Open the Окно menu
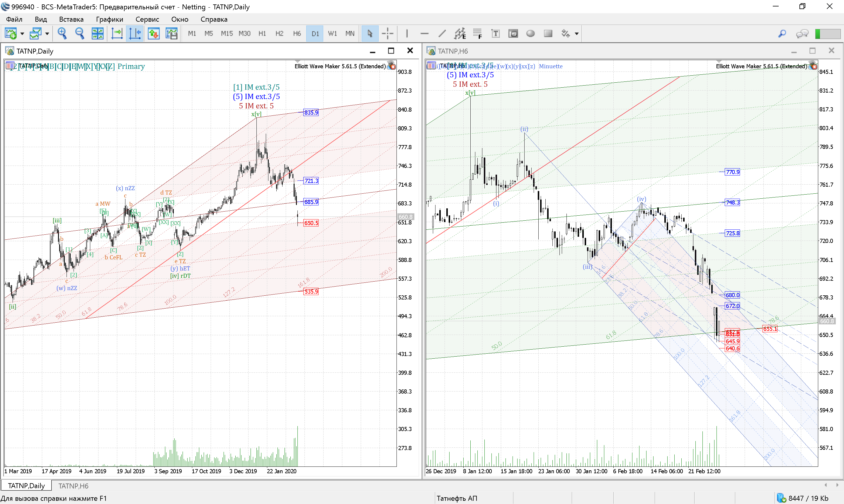The width and height of the screenshot is (844, 504). pos(180,19)
